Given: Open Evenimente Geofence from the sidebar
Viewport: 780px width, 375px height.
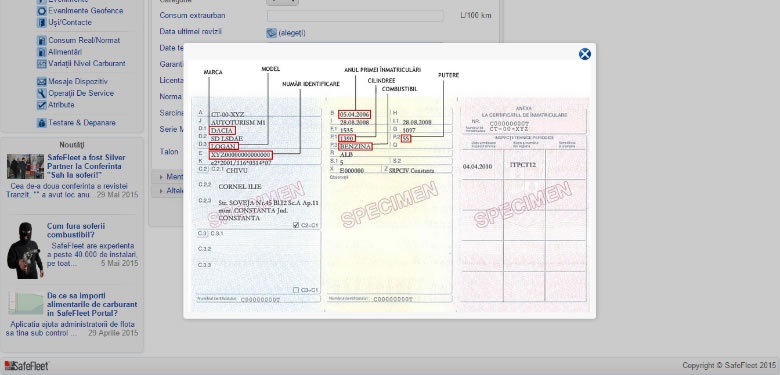Looking at the screenshot, I should click(x=86, y=10).
